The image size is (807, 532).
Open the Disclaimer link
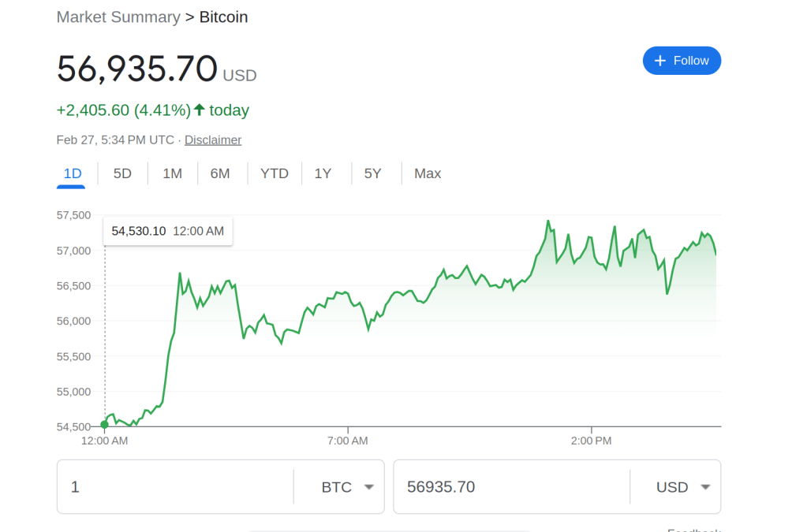pyautogui.click(x=213, y=140)
